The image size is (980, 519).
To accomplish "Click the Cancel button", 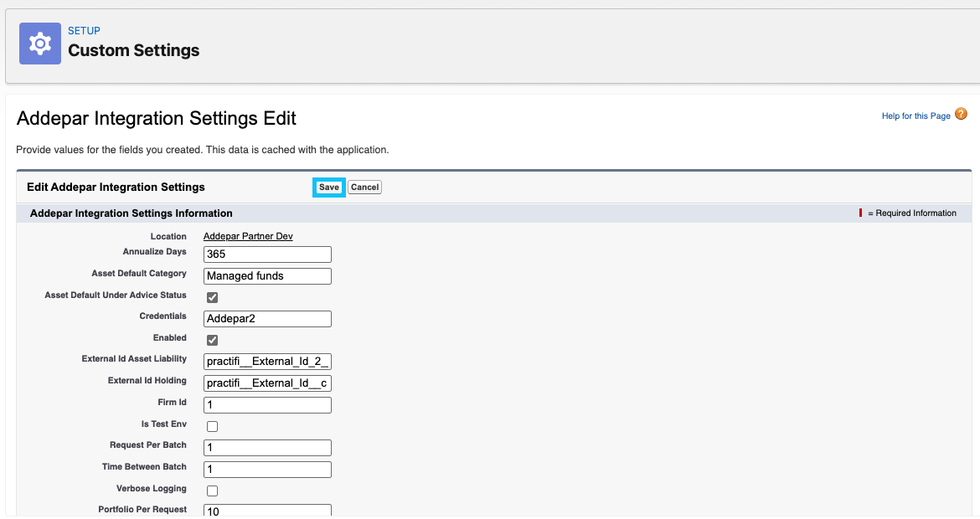I will (364, 188).
